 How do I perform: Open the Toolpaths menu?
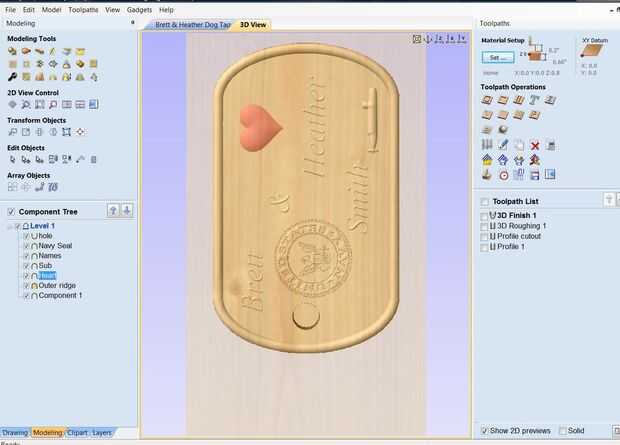tap(83, 10)
